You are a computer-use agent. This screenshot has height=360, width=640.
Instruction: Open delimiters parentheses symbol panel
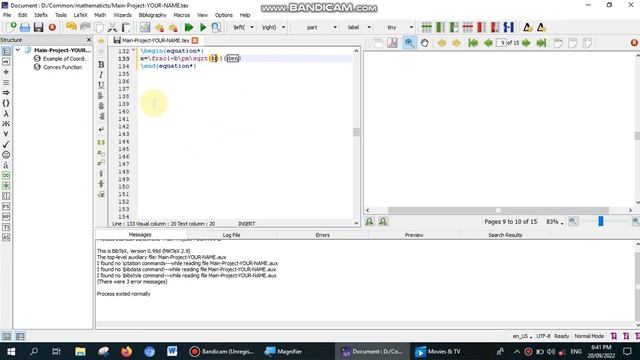point(6,103)
